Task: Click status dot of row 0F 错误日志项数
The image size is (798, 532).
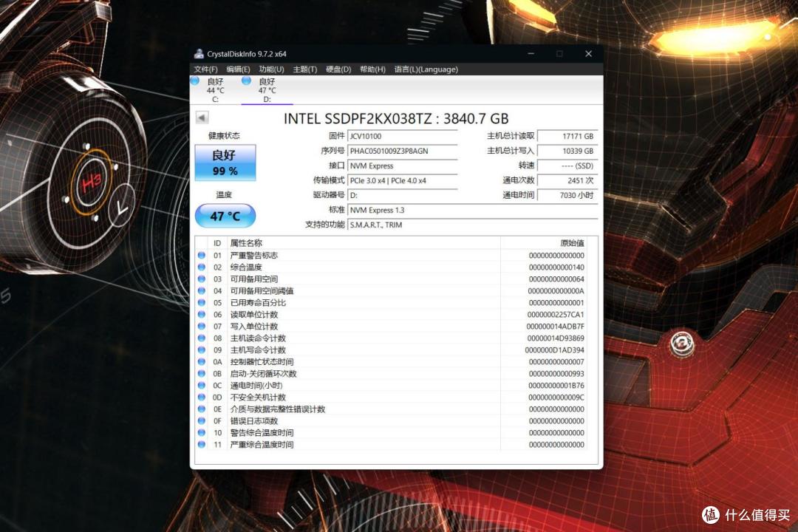Action: click(202, 420)
